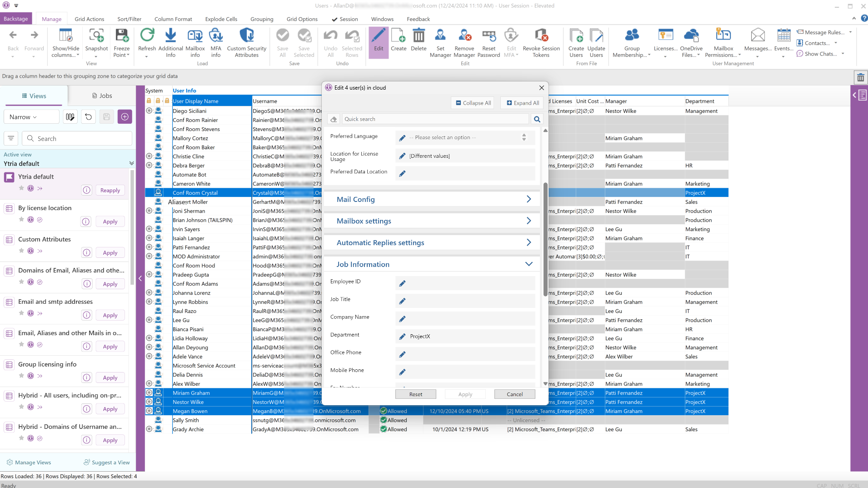Viewport: 868px width, 488px height.
Task: Select Revoke Session Tokens icon
Action: 541,35
